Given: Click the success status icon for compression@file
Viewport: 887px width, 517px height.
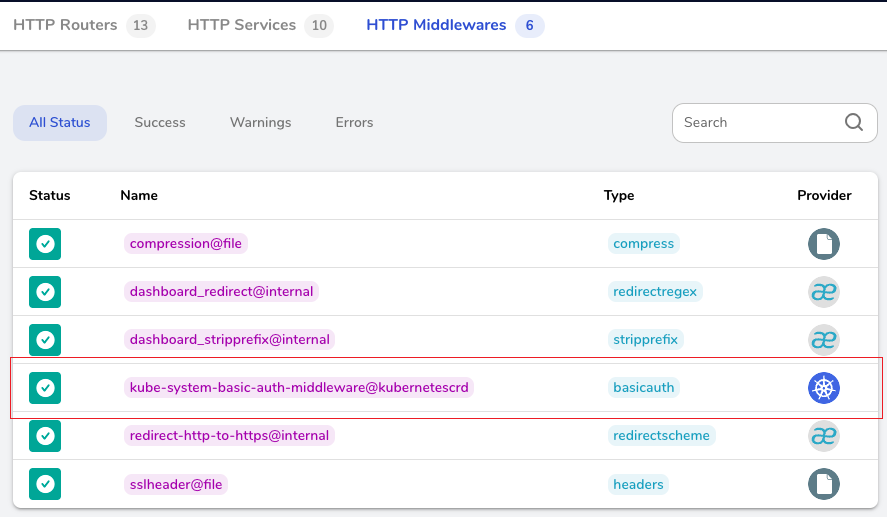Looking at the screenshot, I should pos(45,244).
